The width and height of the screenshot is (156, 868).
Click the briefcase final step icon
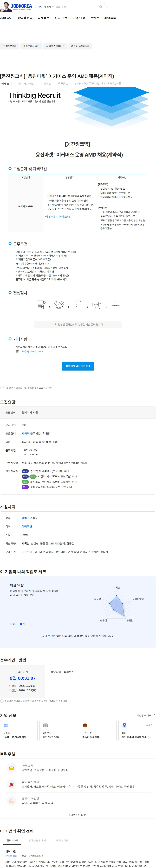pyautogui.click(x=116, y=305)
